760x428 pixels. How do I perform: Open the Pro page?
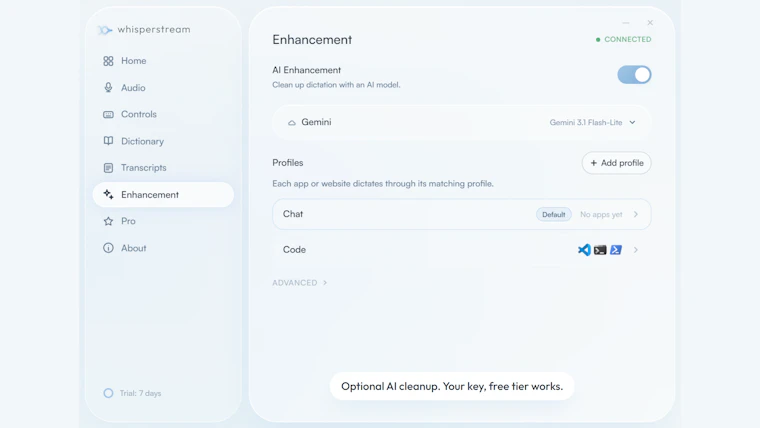163,221
